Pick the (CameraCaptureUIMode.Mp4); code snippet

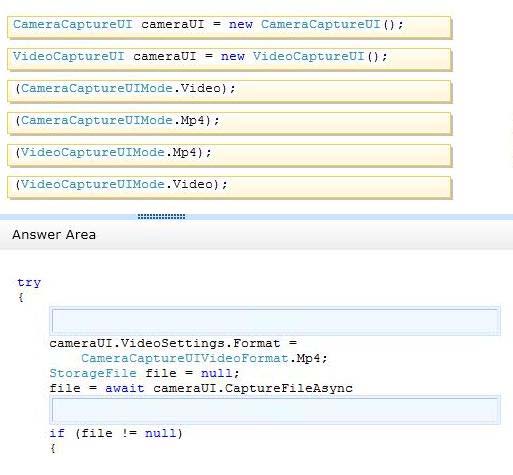pos(229,123)
